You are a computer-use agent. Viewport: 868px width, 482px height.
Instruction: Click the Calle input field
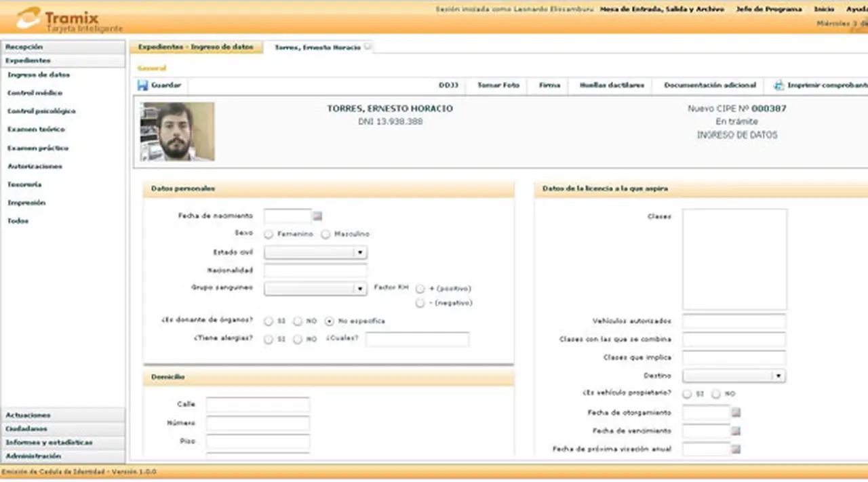point(258,405)
